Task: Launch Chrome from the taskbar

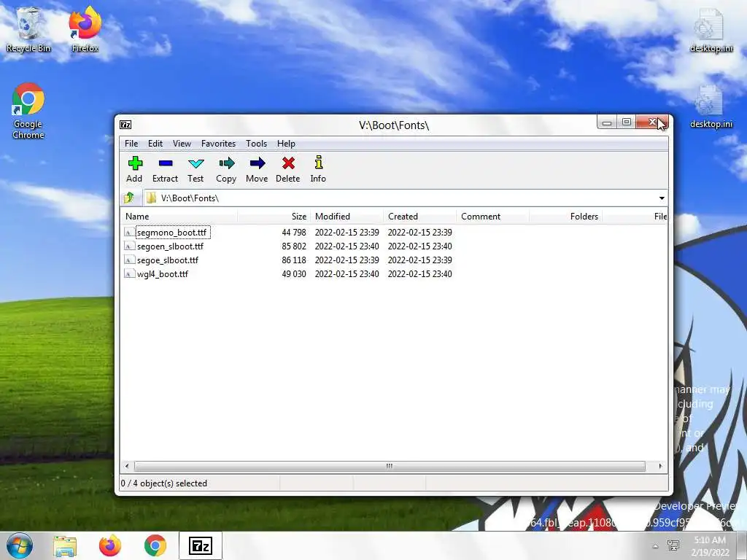Action: click(x=155, y=545)
